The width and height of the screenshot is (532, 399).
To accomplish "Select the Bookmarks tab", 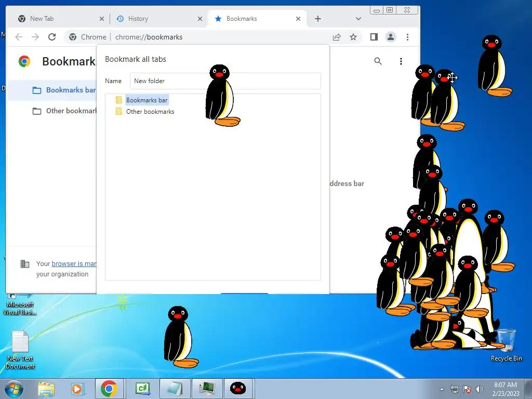I will tap(257, 19).
